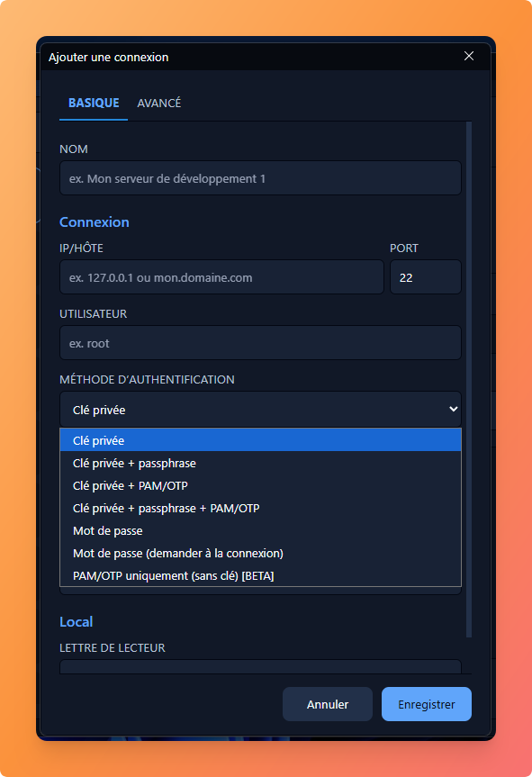The image size is (532, 777).
Task: Choose the Mot de passe option
Action: coord(260,530)
